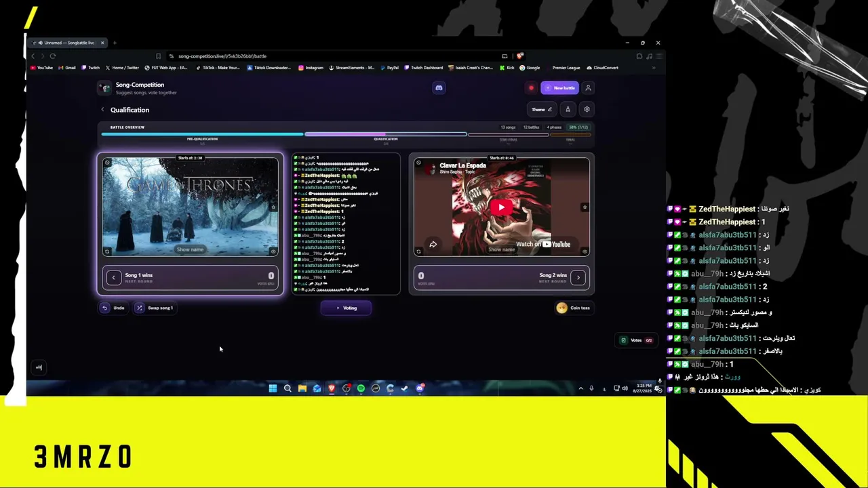Go back using arrow beside Qualification

[103, 110]
